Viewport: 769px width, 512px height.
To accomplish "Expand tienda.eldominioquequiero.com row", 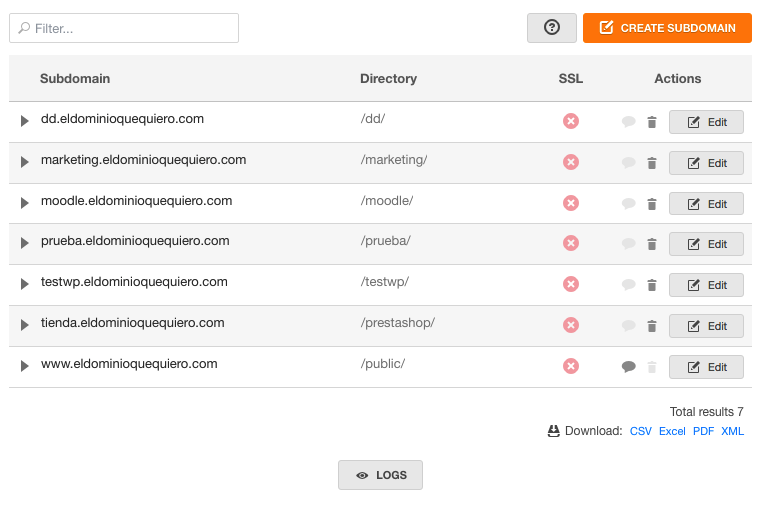I will tap(24, 325).
